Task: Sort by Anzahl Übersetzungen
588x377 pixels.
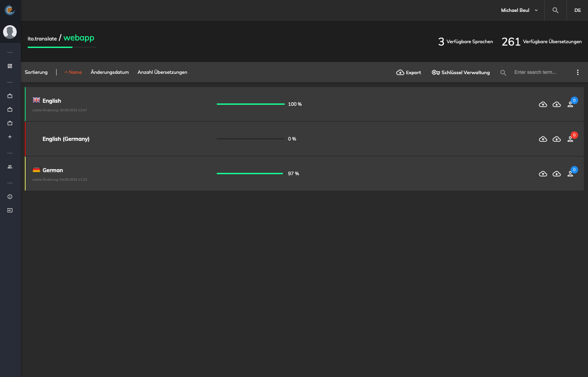Action: point(163,72)
